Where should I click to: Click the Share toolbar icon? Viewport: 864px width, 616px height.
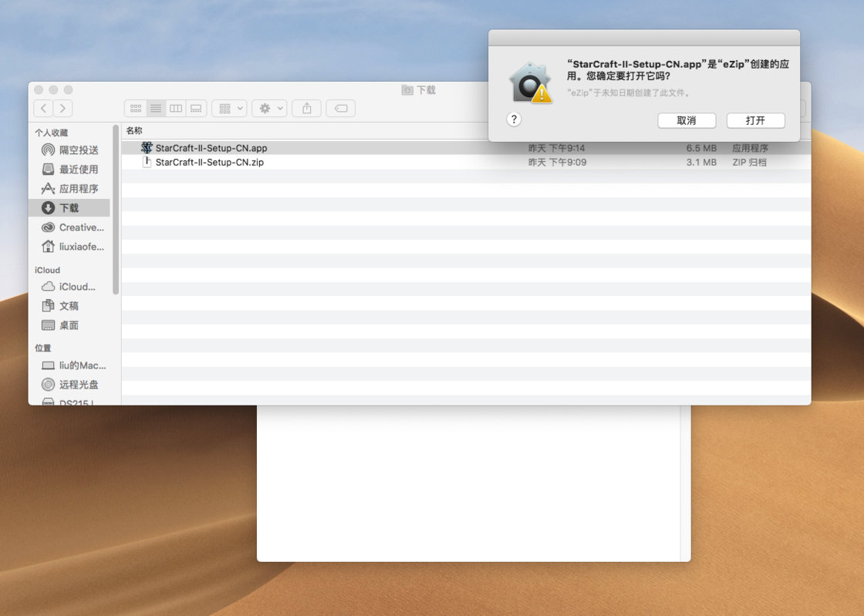click(x=306, y=109)
